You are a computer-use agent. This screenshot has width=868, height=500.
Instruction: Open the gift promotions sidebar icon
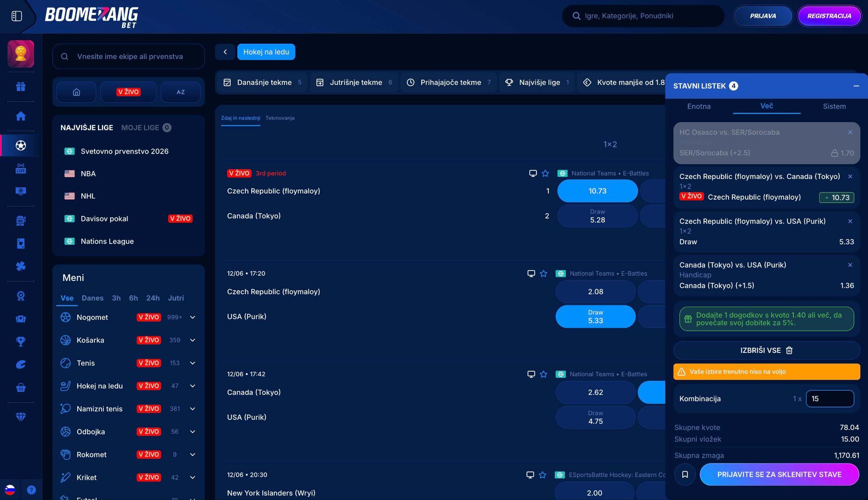pyautogui.click(x=21, y=87)
